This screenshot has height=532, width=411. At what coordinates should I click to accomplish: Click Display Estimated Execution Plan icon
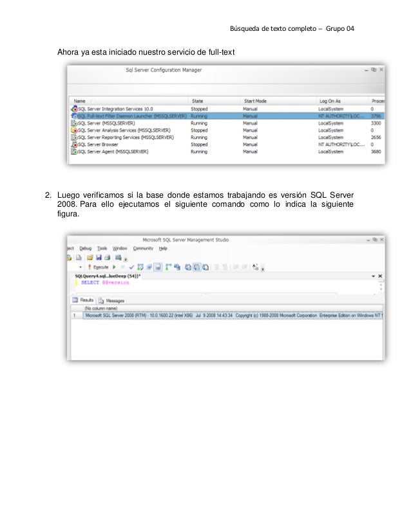tap(140, 267)
